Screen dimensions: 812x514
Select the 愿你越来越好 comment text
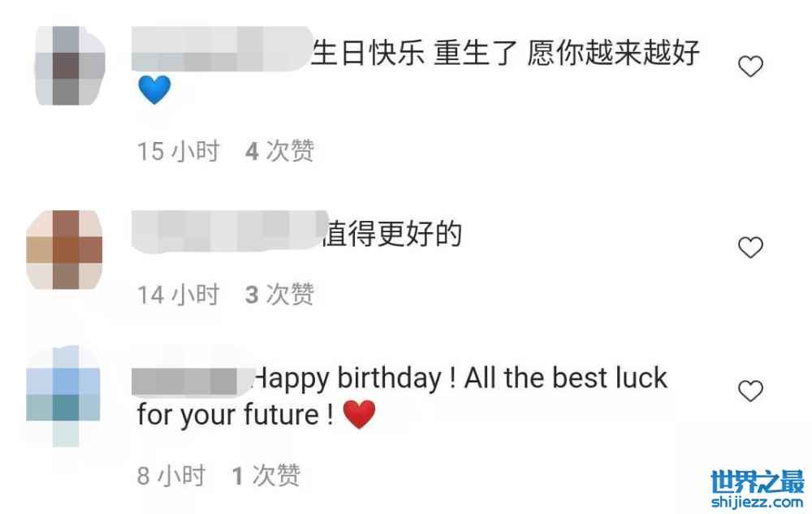(614, 53)
